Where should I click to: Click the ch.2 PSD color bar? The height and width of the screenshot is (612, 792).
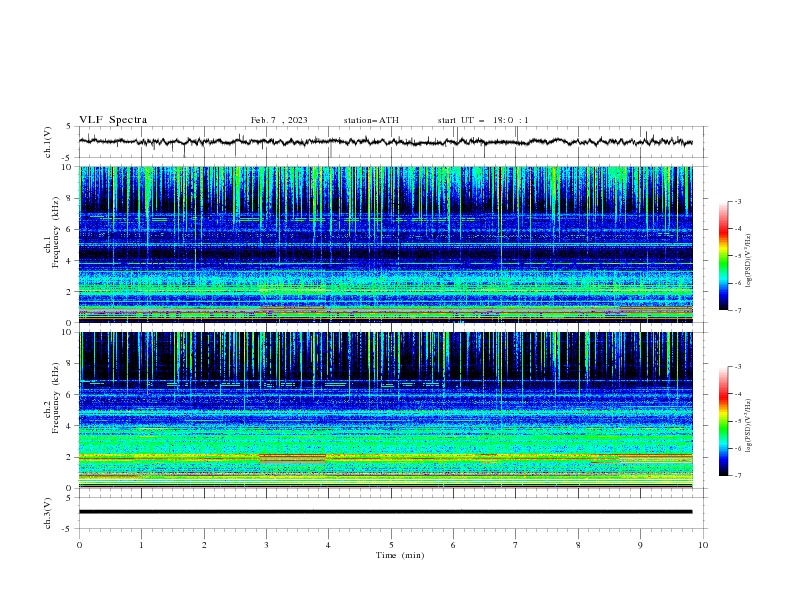click(723, 421)
